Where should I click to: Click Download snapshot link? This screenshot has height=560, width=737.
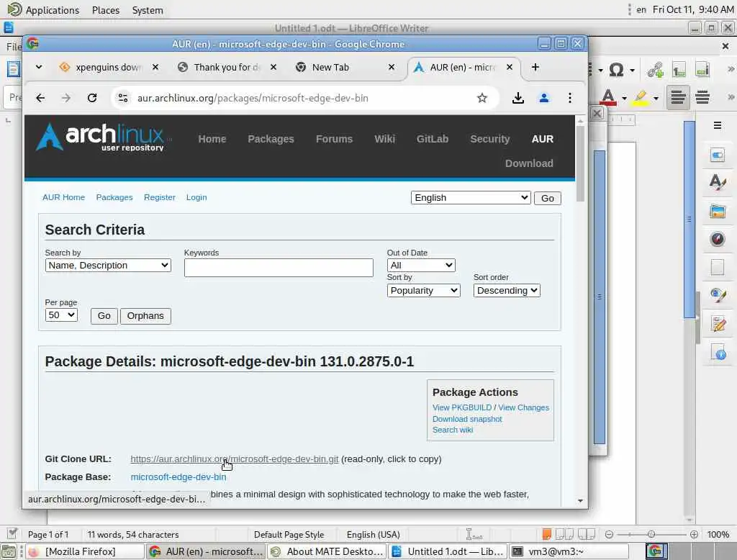pyautogui.click(x=466, y=419)
